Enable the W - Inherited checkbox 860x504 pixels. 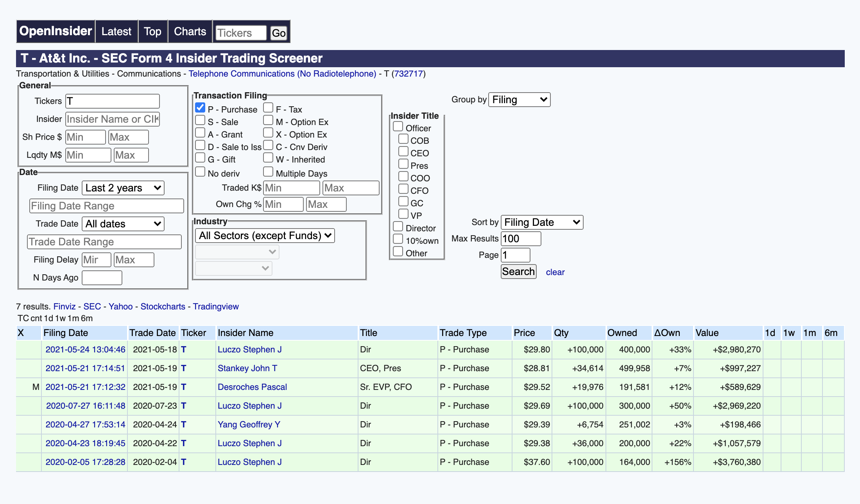[x=268, y=158]
